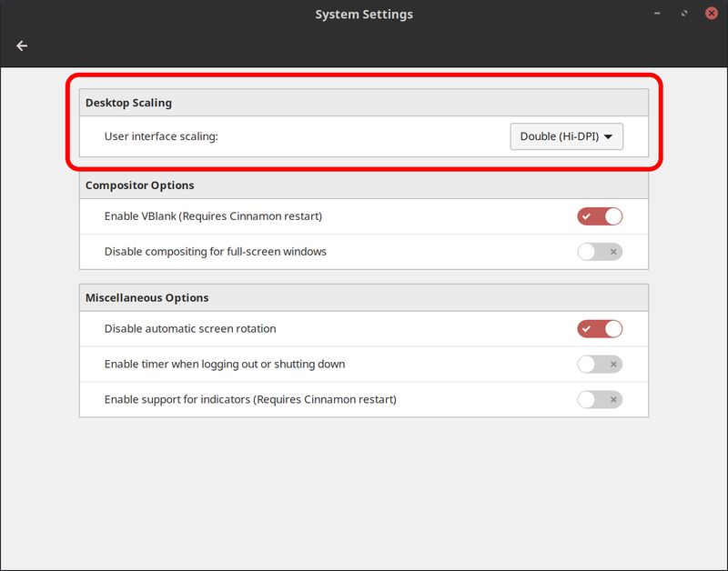The height and width of the screenshot is (571, 728).
Task: Click the User interface scaling label
Action: pyautogui.click(x=161, y=136)
